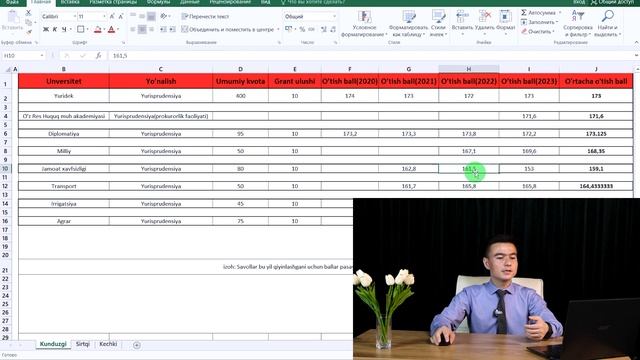Screen dimensions: 640x360
Task: Collapse the ribbon with the chevron
Action: point(636,42)
